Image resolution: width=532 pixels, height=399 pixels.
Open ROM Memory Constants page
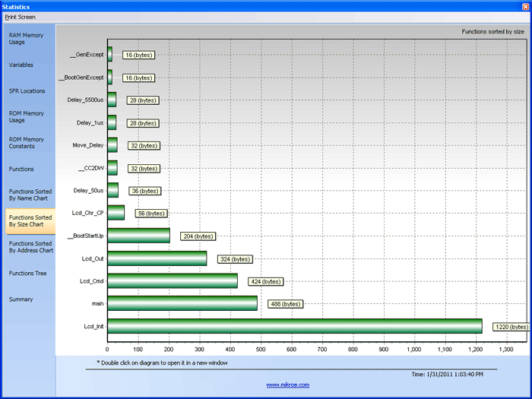(x=26, y=143)
